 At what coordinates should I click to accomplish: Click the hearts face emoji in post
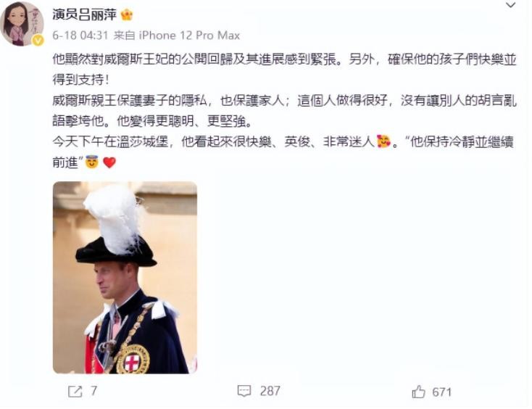[x=384, y=141]
